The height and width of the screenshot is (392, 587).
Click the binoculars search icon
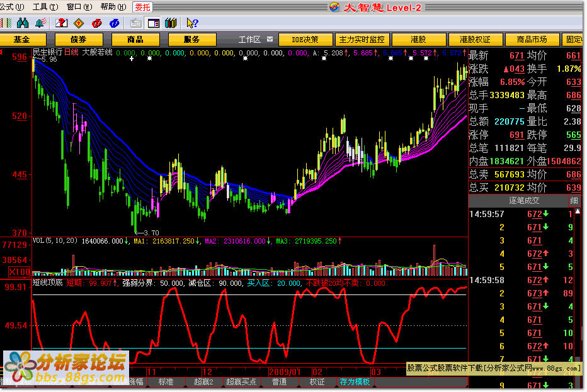tap(23, 23)
